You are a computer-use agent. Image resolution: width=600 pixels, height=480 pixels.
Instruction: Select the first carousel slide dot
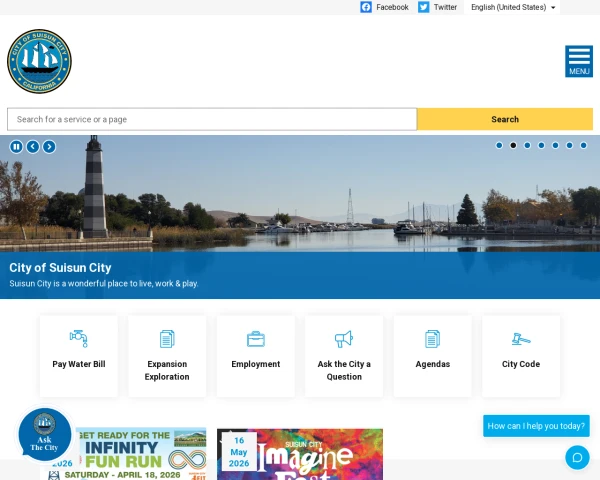[x=499, y=145]
